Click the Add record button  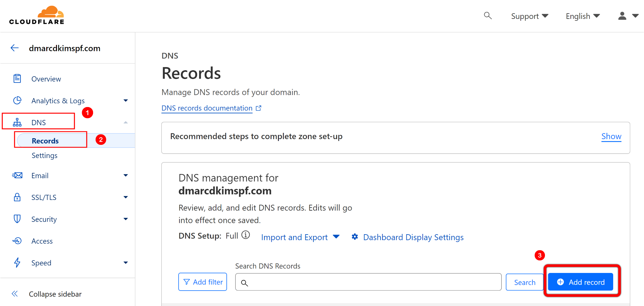(x=580, y=282)
